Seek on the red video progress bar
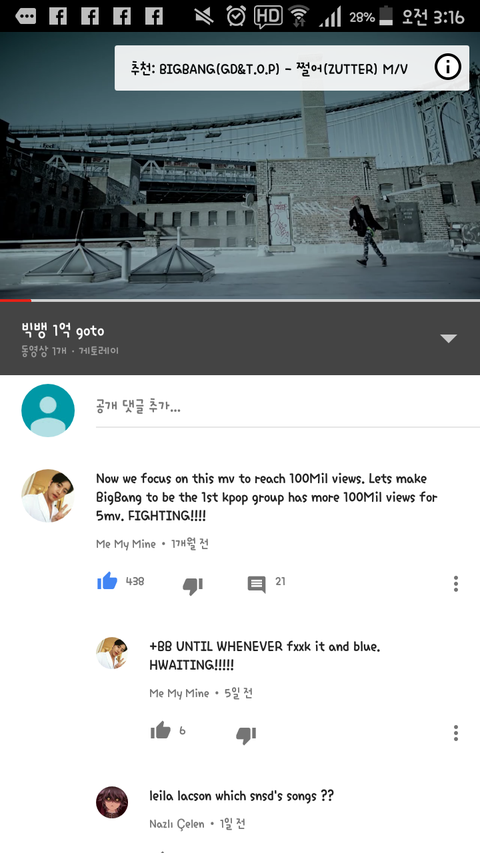This screenshot has width=480, height=853. [240, 300]
